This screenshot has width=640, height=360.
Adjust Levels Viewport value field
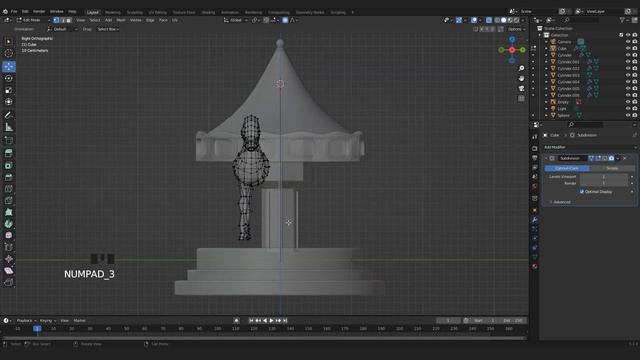[x=604, y=177]
